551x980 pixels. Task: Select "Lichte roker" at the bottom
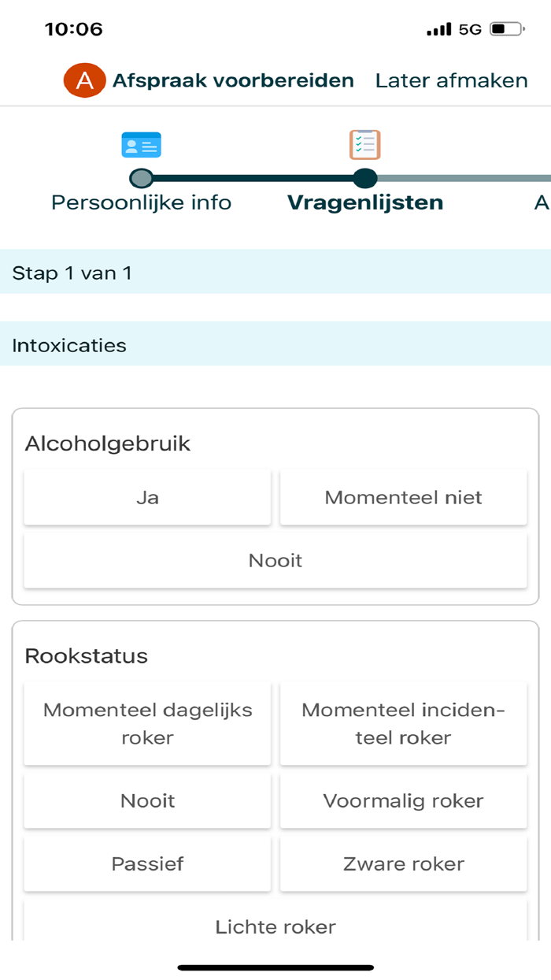pyautogui.click(x=275, y=926)
